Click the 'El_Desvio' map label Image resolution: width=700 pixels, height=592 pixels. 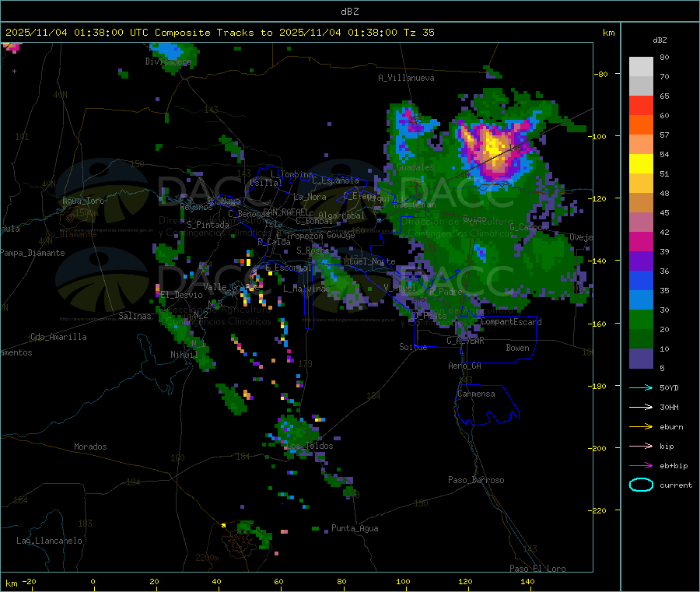pyautogui.click(x=182, y=295)
